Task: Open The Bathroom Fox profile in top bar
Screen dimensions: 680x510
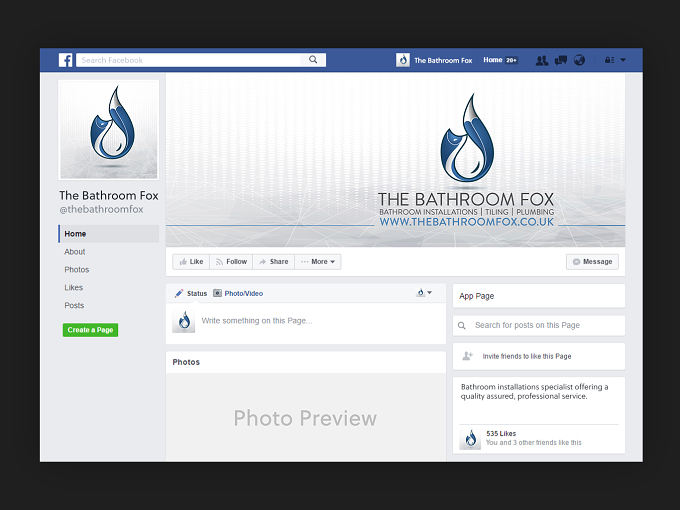Action: coord(443,60)
